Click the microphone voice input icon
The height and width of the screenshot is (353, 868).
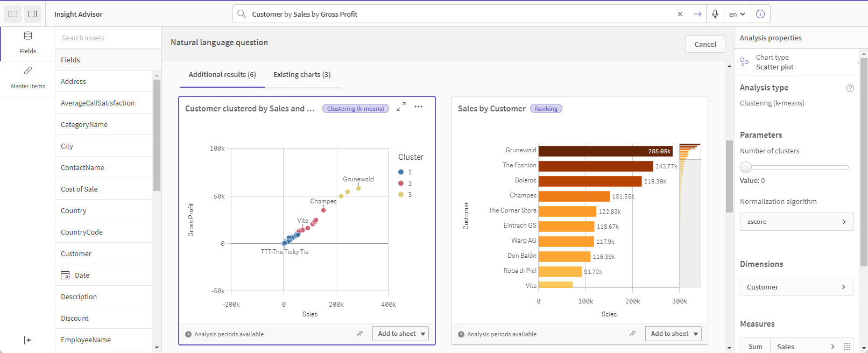715,14
